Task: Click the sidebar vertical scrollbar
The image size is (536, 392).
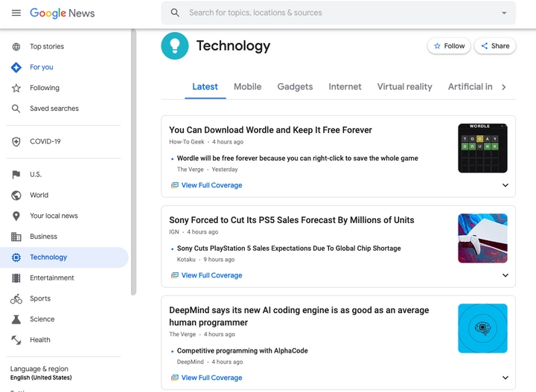Action: [134, 162]
